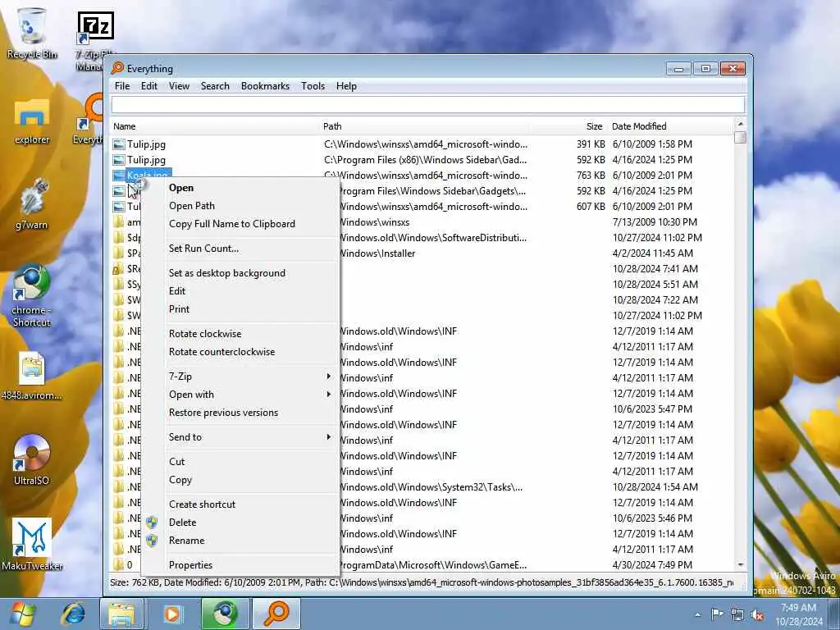840x630 pixels.
Task: Click the results scrollbar down arrow
Action: (741, 564)
